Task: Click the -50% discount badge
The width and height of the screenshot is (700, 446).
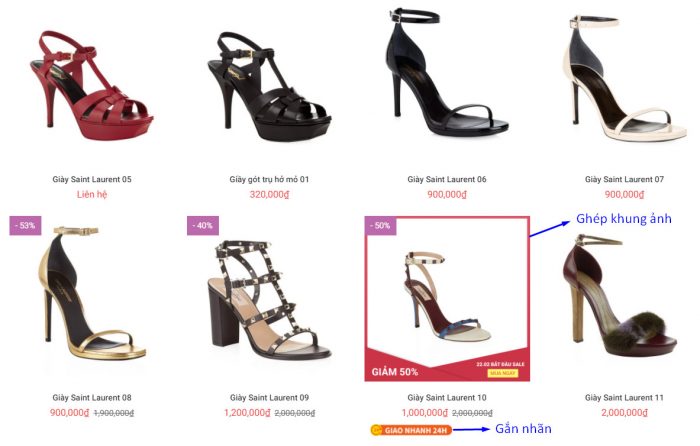Action: 380,225
